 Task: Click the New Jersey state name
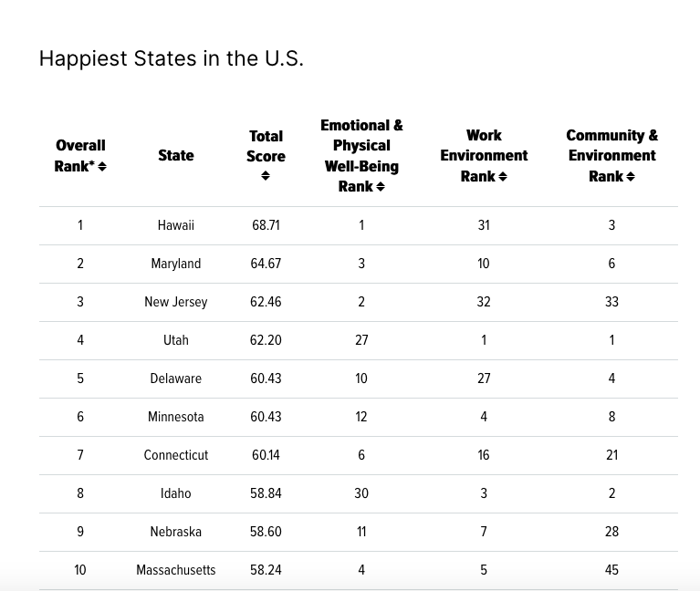[176, 302]
